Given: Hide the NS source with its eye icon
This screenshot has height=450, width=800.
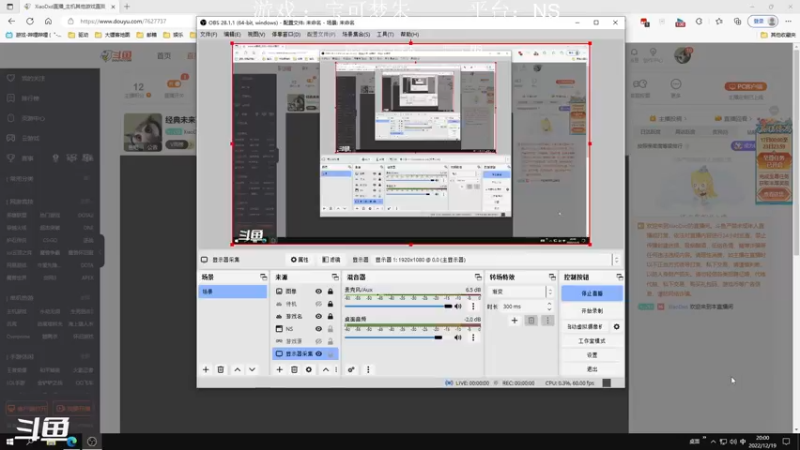Looking at the screenshot, I should [x=318, y=329].
